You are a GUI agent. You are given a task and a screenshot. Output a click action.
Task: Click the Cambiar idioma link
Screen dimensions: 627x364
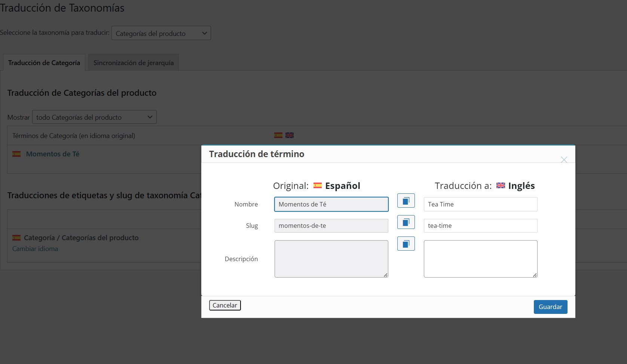(35, 249)
